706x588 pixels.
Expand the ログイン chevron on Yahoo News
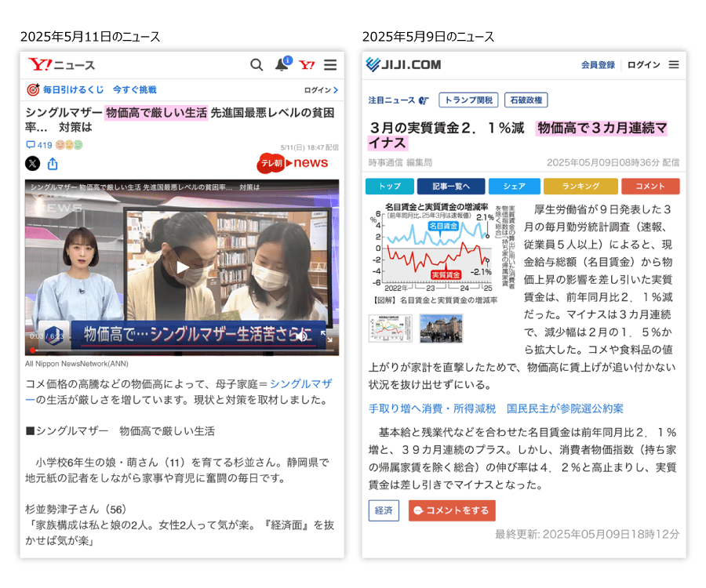322,90
